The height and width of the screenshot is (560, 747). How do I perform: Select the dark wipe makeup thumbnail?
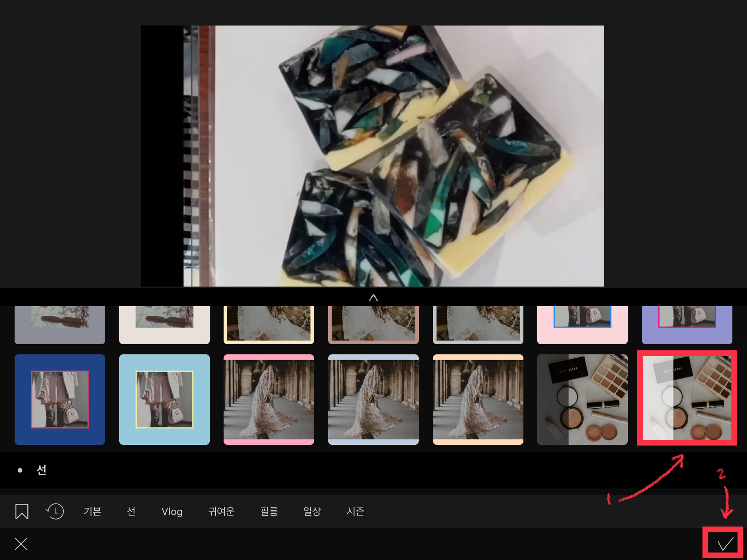coord(582,399)
